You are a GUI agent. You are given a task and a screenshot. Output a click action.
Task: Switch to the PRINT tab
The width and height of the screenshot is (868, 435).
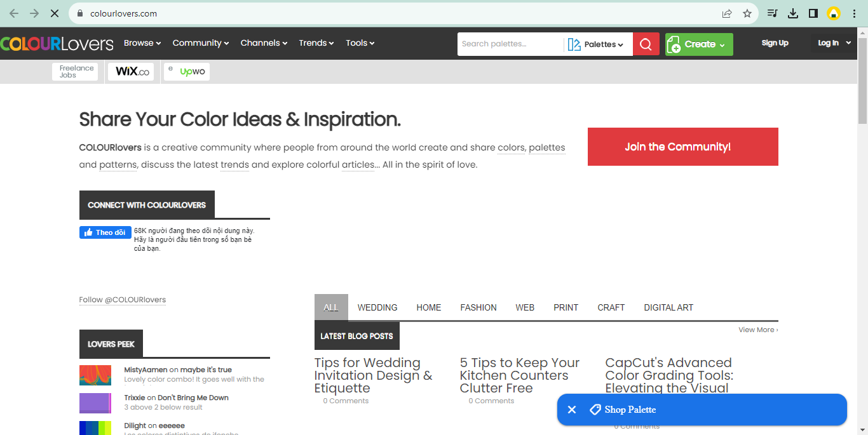[x=566, y=307]
